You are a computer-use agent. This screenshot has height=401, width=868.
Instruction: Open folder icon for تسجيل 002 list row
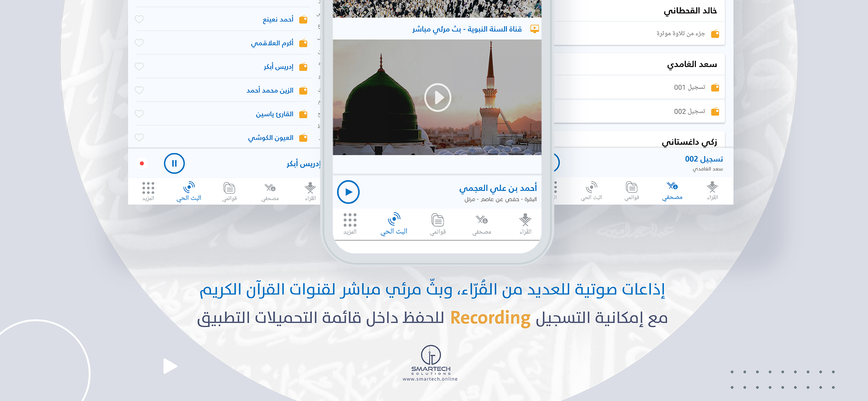tap(715, 111)
